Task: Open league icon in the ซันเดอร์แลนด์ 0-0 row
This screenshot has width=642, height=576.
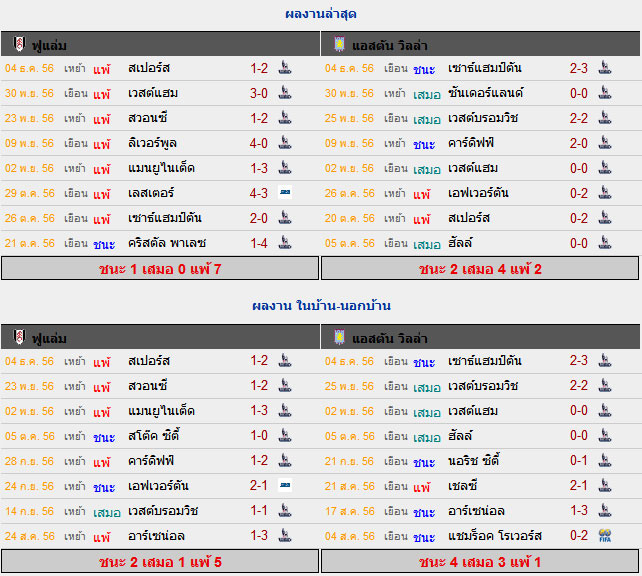Action: tap(605, 93)
